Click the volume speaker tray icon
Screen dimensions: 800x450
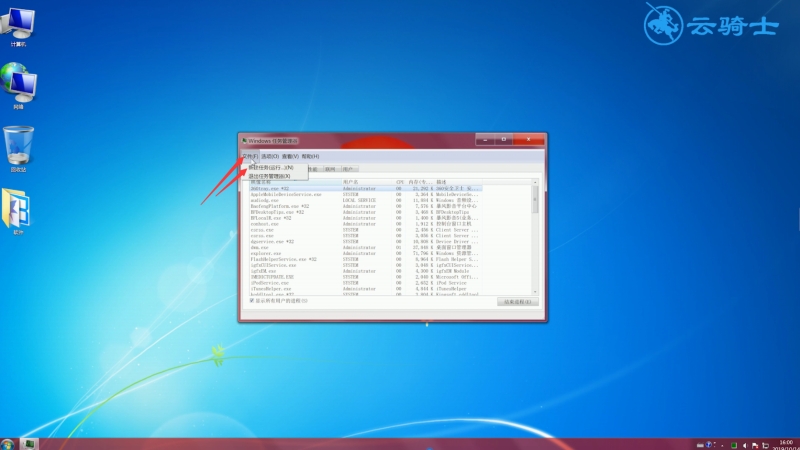tap(745, 445)
